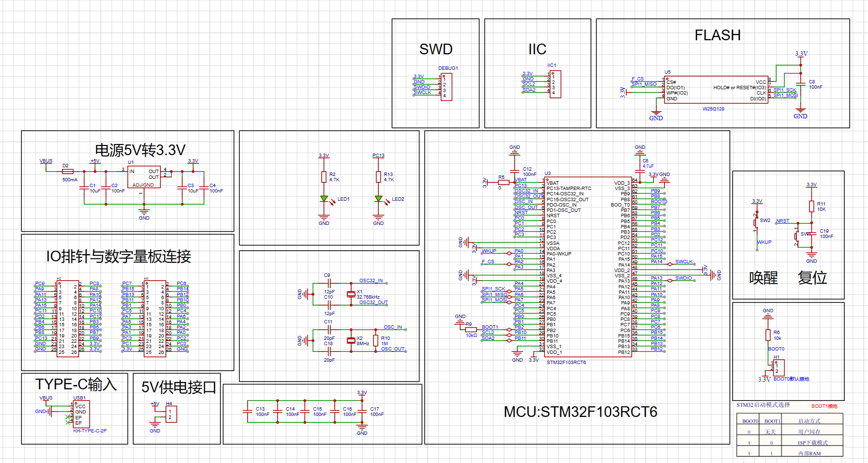Click the FLASH section title text
Screen dimensions: 868x463
(717, 35)
